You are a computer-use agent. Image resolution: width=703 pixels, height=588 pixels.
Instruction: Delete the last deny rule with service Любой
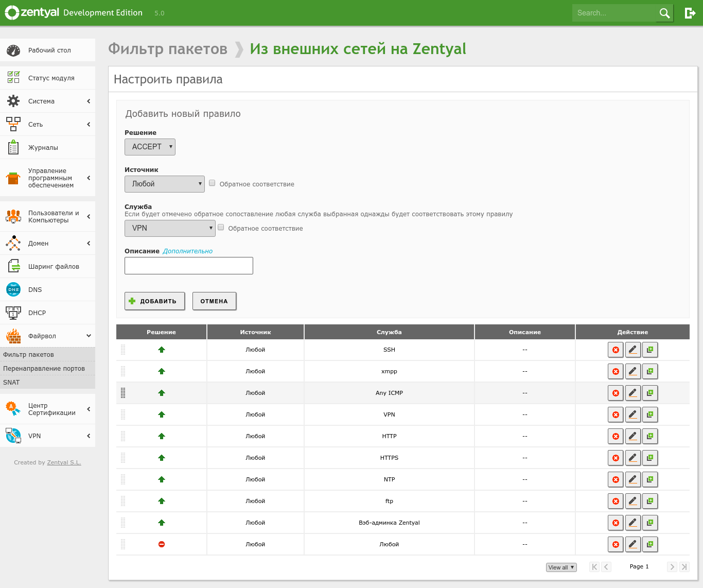tap(616, 544)
